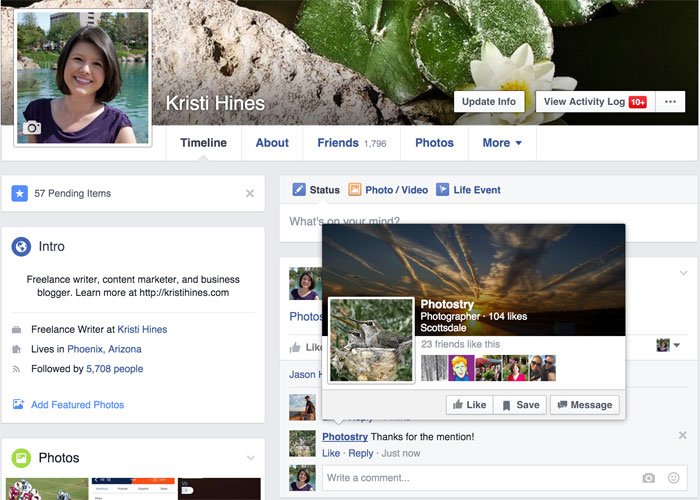Image resolution: width=700 pixels, height=500 pixels.
Task: Select the Life Event composer option
Action: [468, 190]
